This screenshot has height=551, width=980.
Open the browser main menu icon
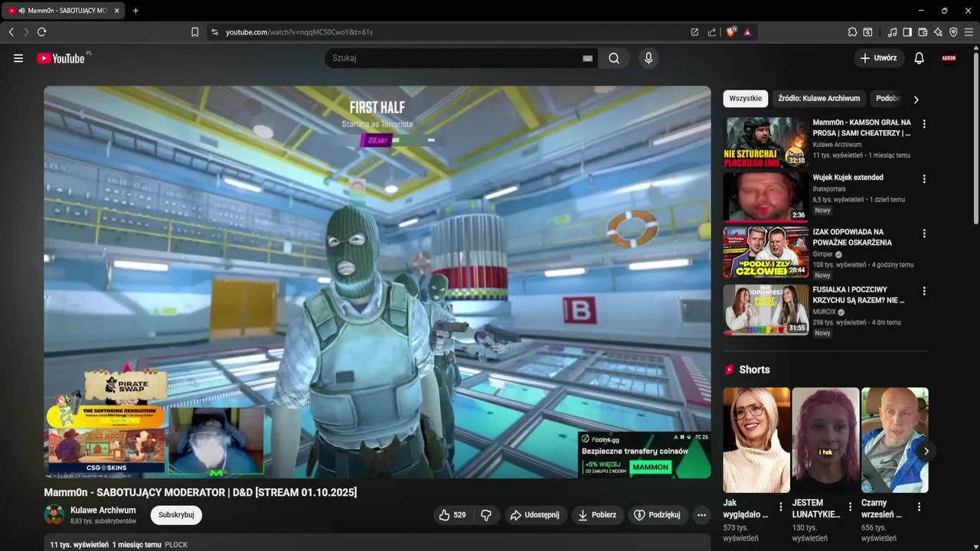pos(969,32)
